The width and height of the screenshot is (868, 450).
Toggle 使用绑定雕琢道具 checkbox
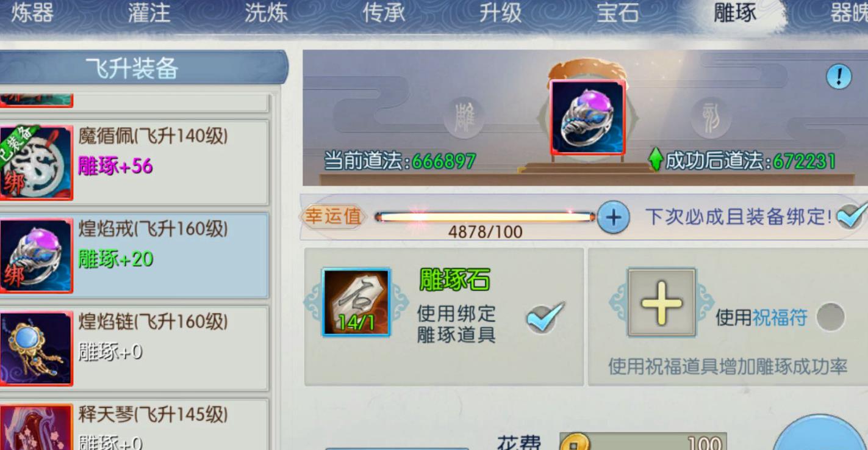tap(545, 317)
